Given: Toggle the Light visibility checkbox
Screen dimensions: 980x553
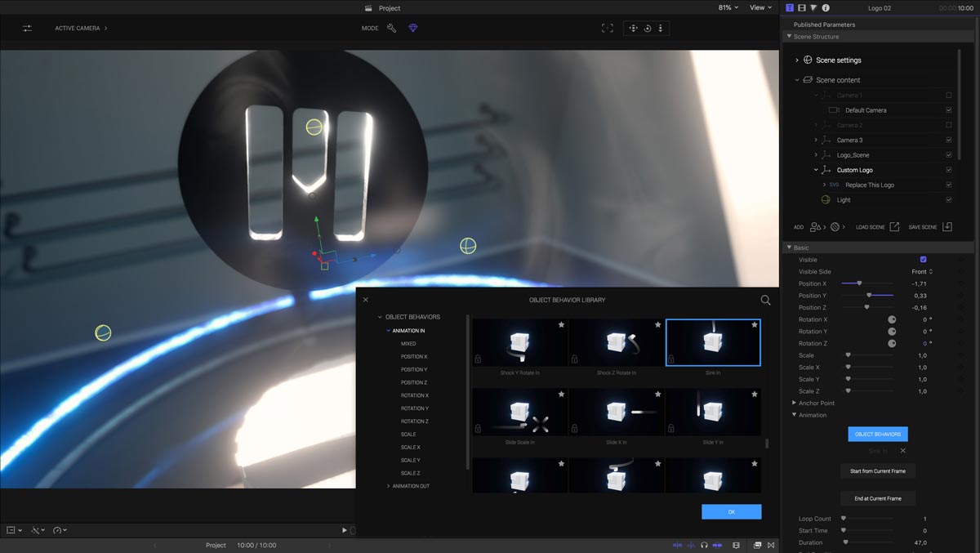Looking at the screenshot, I should click(949, 199).
